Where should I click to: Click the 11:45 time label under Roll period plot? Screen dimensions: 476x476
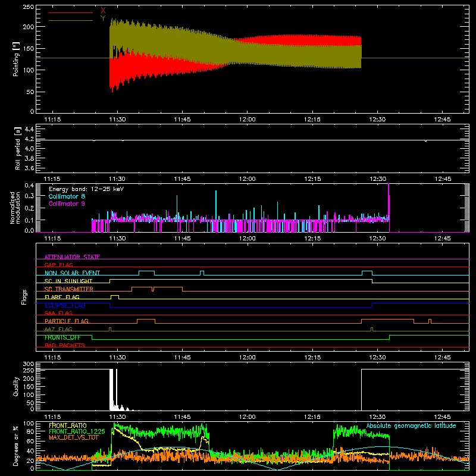click(x=182, y=179)
